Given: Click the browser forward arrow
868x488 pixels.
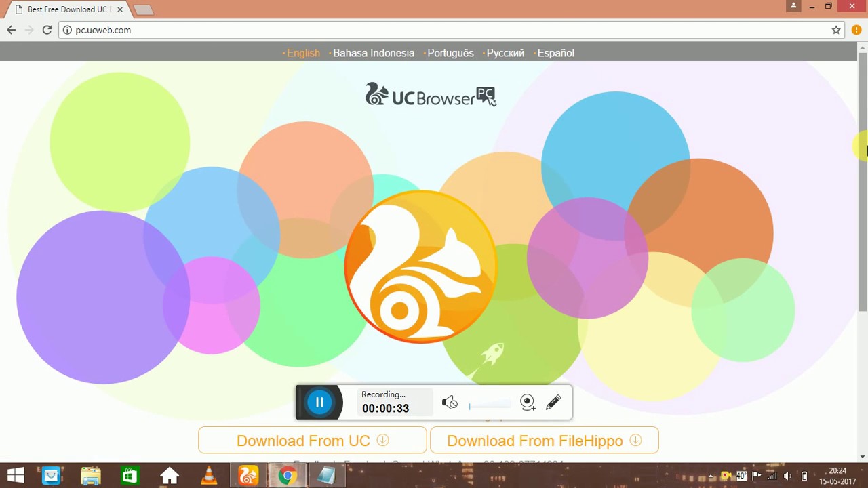Looking at the screenshot, I should click(x=29, y=30).
